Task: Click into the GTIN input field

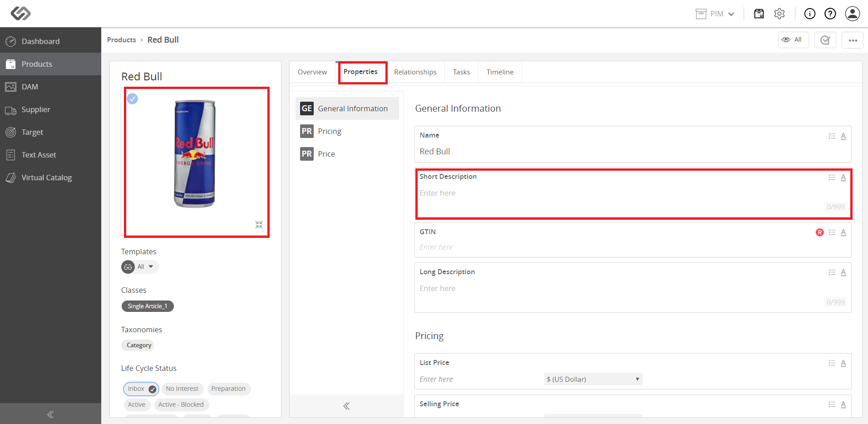Action: coord(633,247)
